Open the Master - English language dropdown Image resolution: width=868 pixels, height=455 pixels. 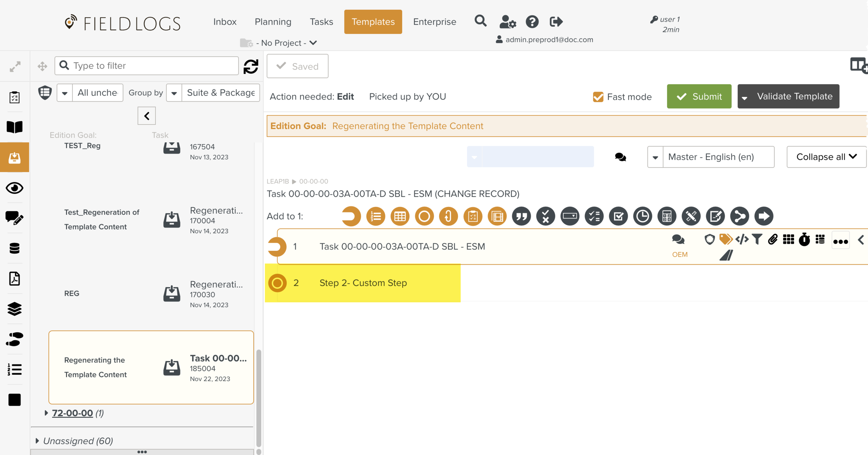tap(710, 157)
